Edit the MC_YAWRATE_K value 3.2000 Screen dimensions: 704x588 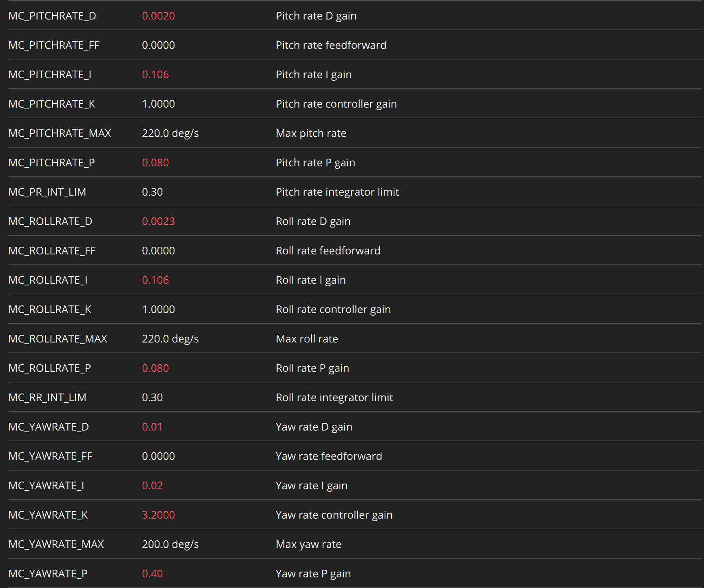[x=158, y=515]
